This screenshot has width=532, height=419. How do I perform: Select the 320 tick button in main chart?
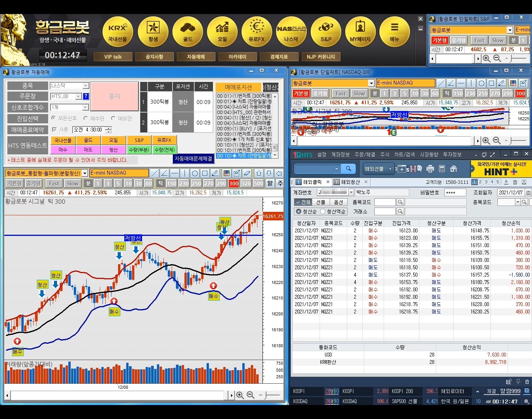(x=246, y=183)
